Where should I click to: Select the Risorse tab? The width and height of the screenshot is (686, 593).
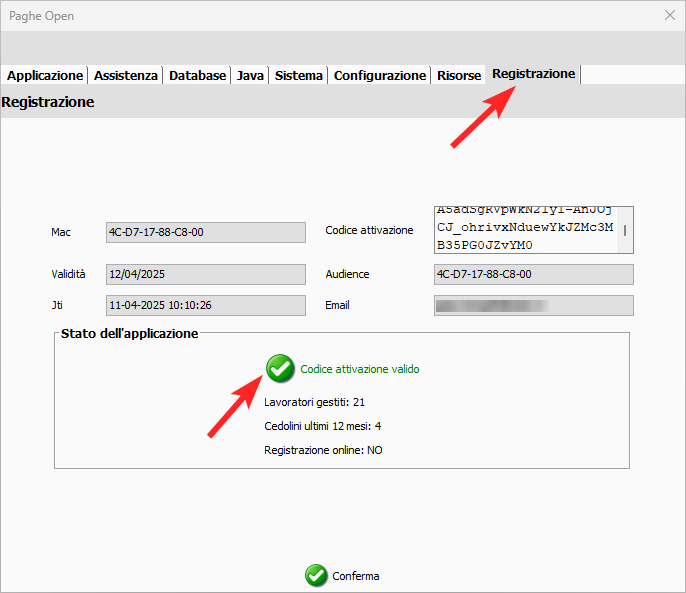click(x=459, y=75)
